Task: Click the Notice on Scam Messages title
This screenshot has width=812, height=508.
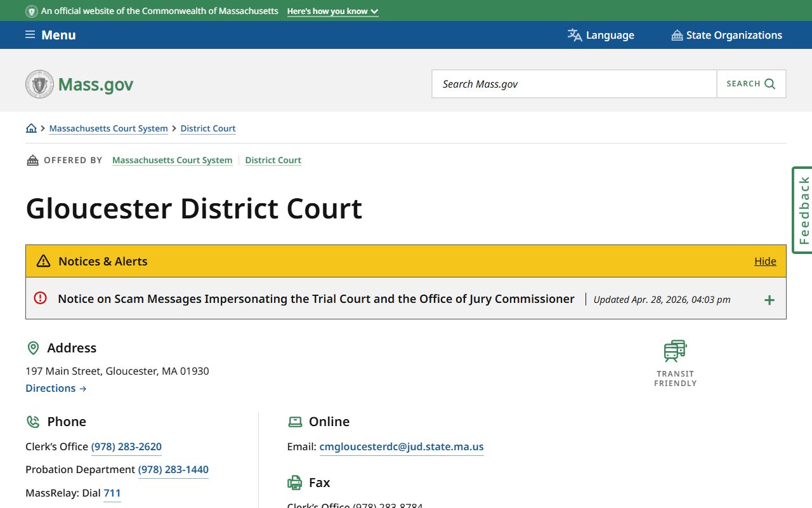Action: point(316,298)
